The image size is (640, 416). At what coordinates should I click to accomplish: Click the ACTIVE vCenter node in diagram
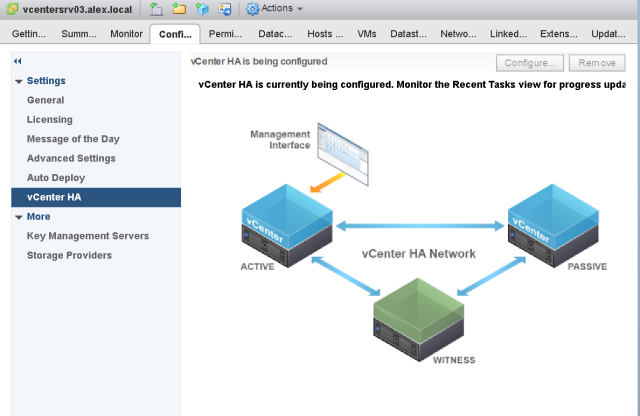click(287, 225)
